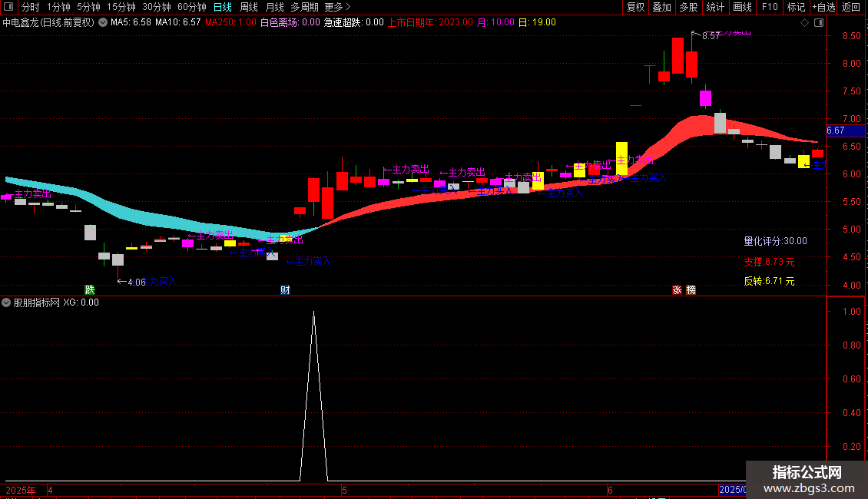Click the 4.06 low price annotation
This screenshot has height=499, width=868.
point(136,283)
